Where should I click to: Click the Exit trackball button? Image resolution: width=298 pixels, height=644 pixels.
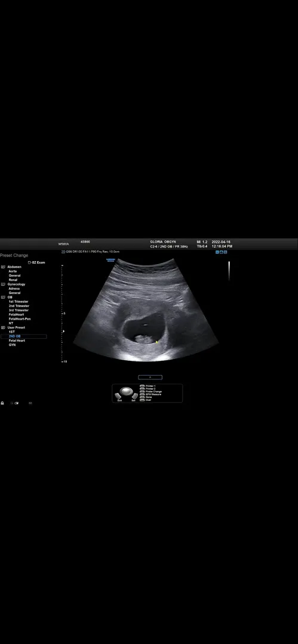point(119,397)
